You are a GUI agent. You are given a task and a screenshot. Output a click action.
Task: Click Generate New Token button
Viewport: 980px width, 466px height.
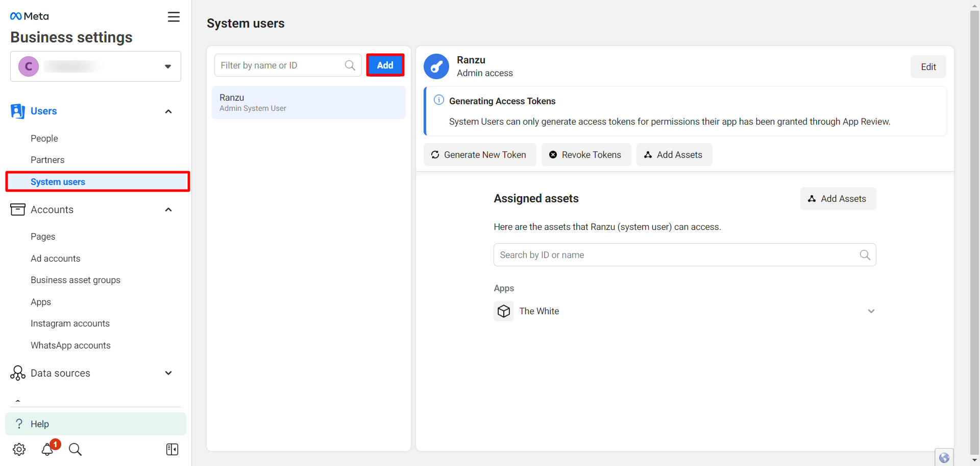[479, 155]
